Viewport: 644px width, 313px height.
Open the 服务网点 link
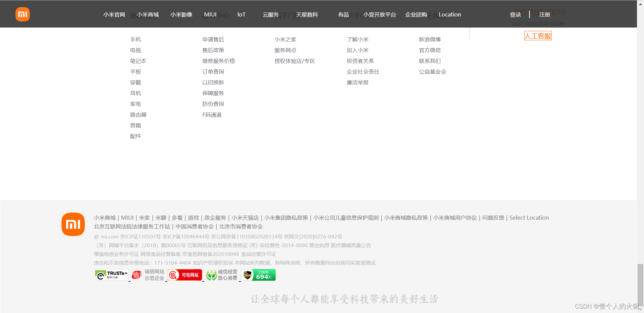click(x=285, y=50)
